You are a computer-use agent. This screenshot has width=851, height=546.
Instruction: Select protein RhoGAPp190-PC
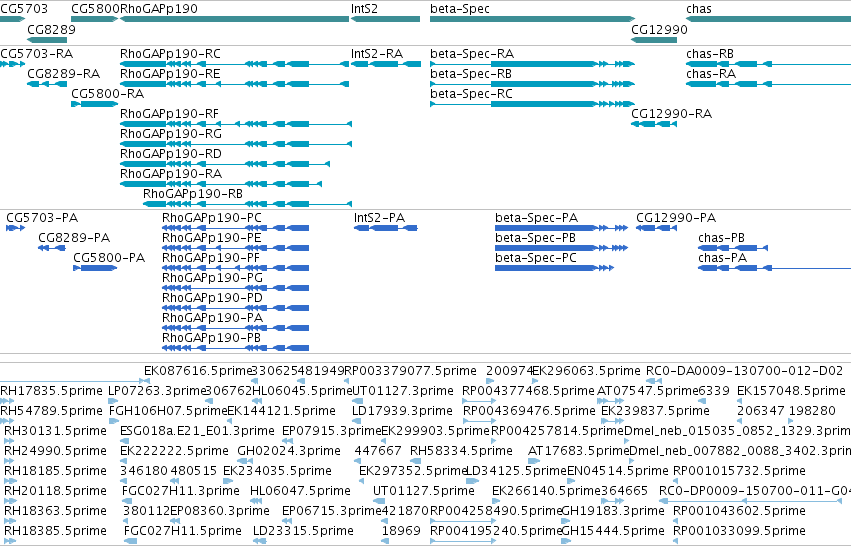click(x=212, y=218)
